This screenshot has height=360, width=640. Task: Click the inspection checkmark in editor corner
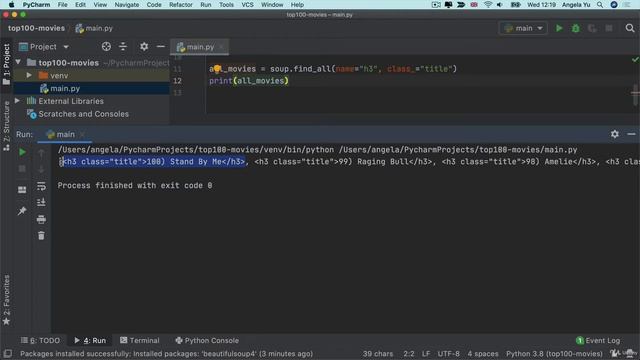[x=635, y=60]
